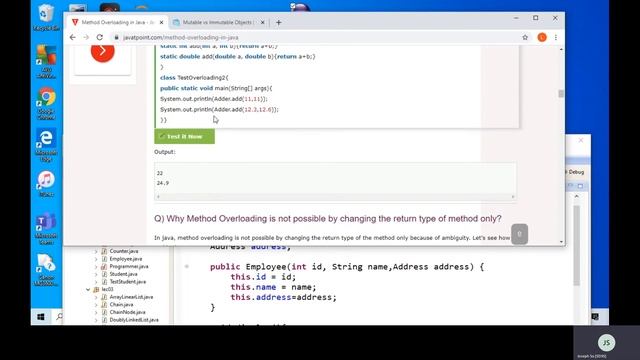Open the Chrome profile avatar
The image size is (640, 360).
click(542, 37)
